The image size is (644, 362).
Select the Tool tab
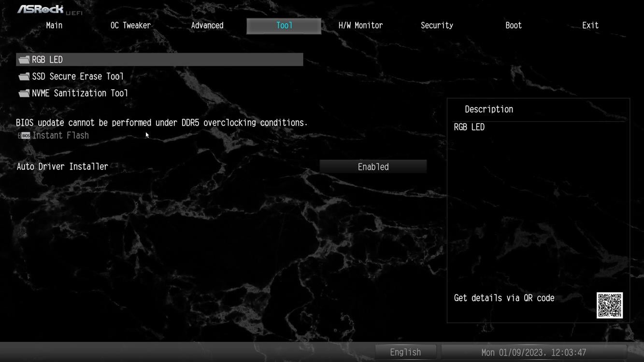coord(284,26)
